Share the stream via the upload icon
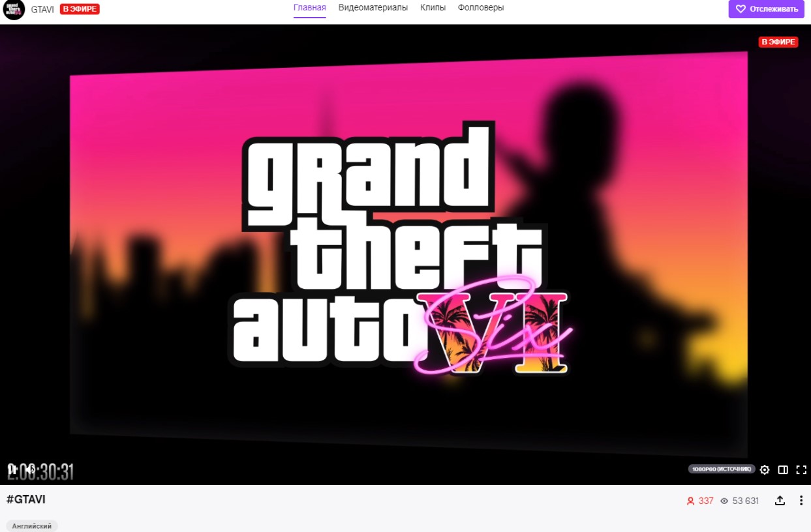811x532 pixels. (780, 500)
